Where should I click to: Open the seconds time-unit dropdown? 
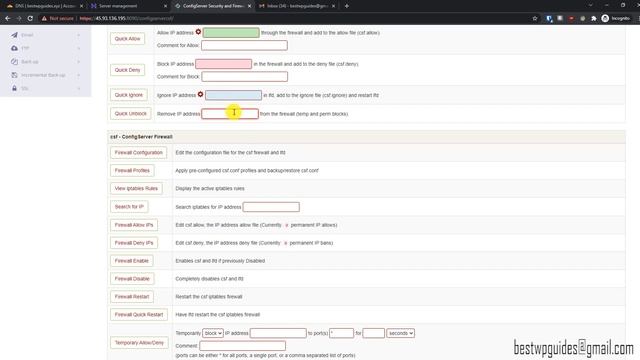click(x=400, y=333)
